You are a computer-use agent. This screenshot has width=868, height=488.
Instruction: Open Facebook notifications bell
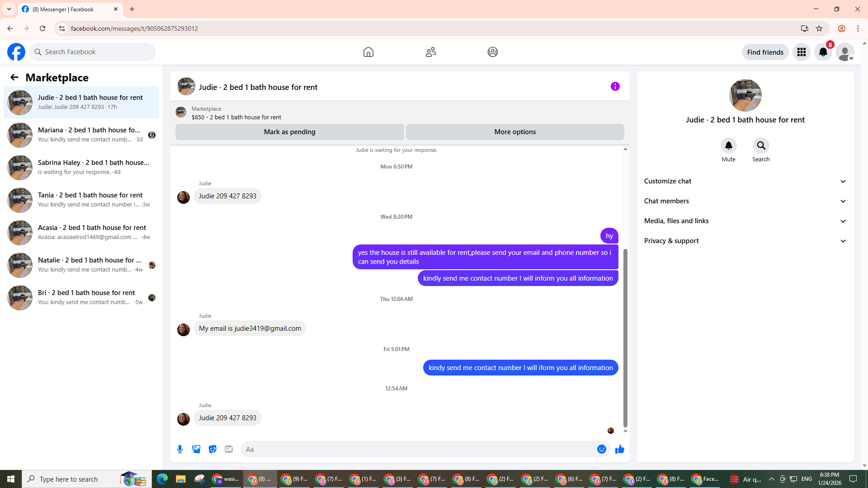click(x=823, y=52)
